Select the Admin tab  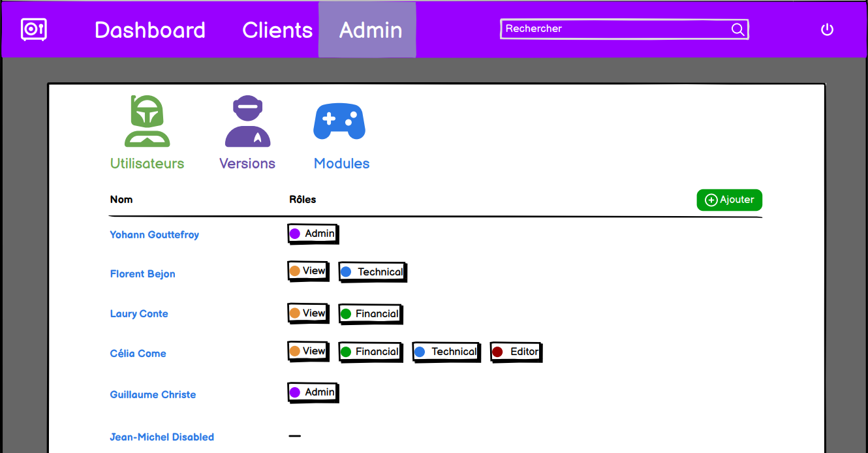coord(370,30)
